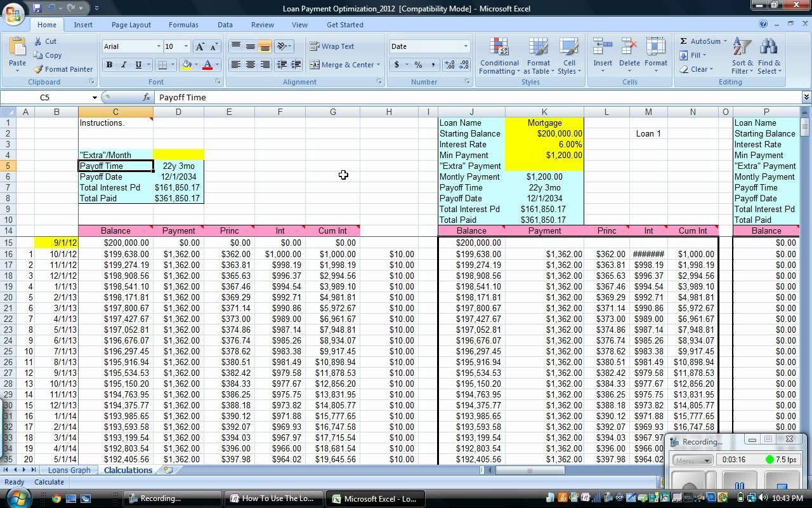
Task: Apply the Accounting Number Format icon
Action: 396,65
